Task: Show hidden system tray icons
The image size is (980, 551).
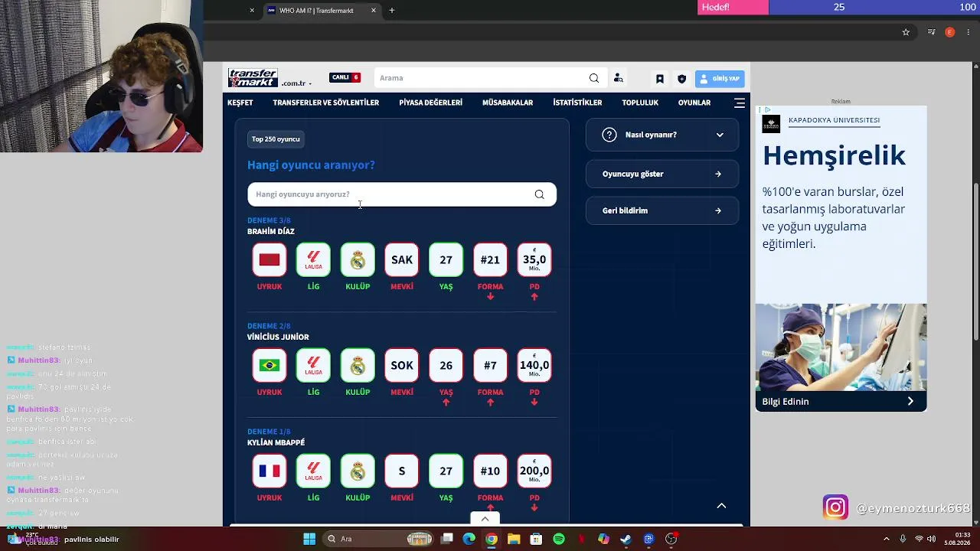Action: 887,539
